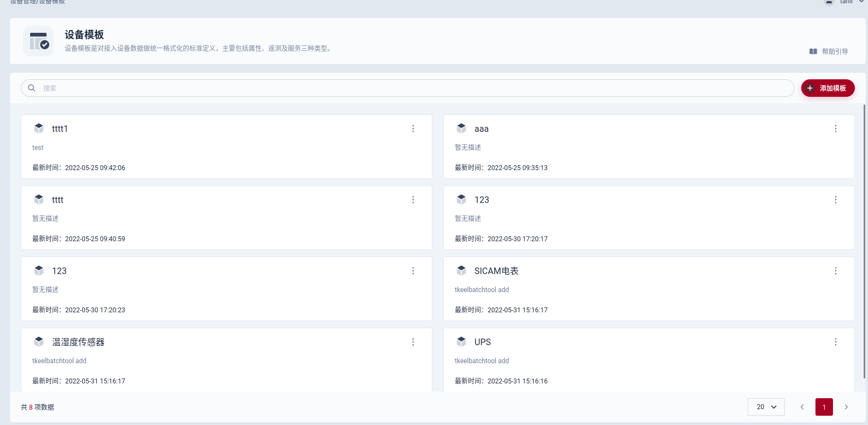The width and height of the screenshot is (868, 425).
Task: Click the magnifier search icon
Action: click(x=32, y=88)
